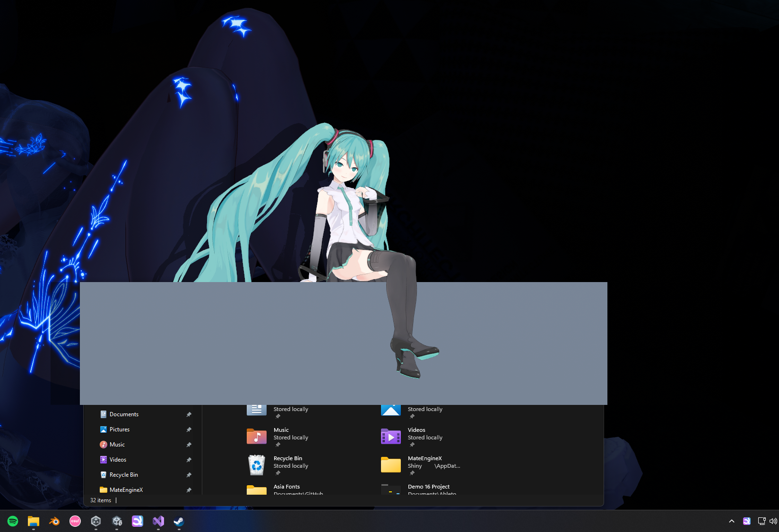This screenshot has width=779, height=532.
Task: Select MateEngineX in the navigation sidebar
Action: pos(126,490)
